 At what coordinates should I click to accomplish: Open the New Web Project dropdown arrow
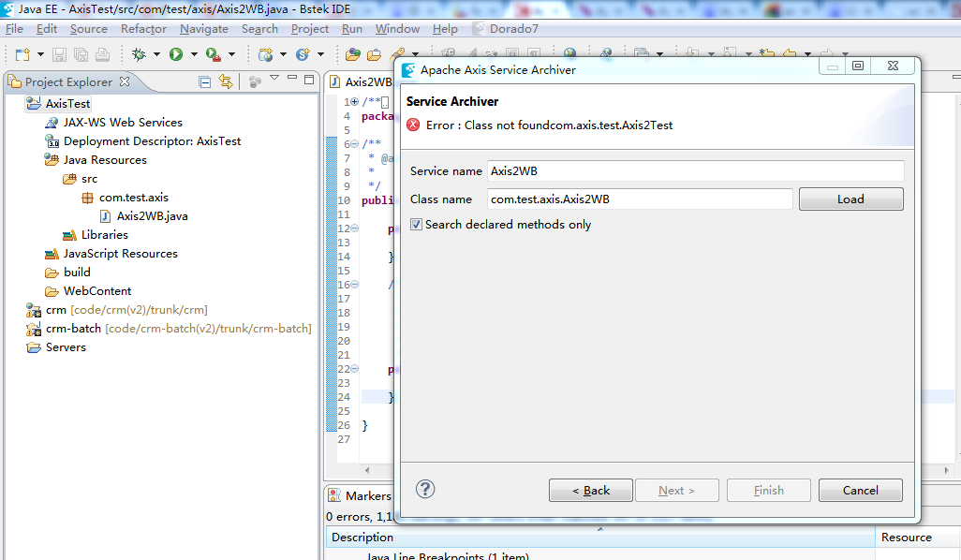pyautogui.click(x=283, y=54)
